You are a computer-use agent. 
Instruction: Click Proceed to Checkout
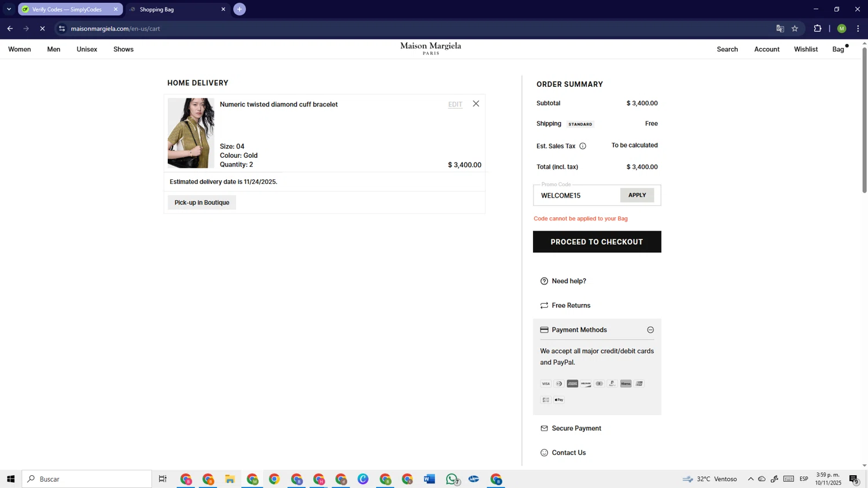(597, 242)
